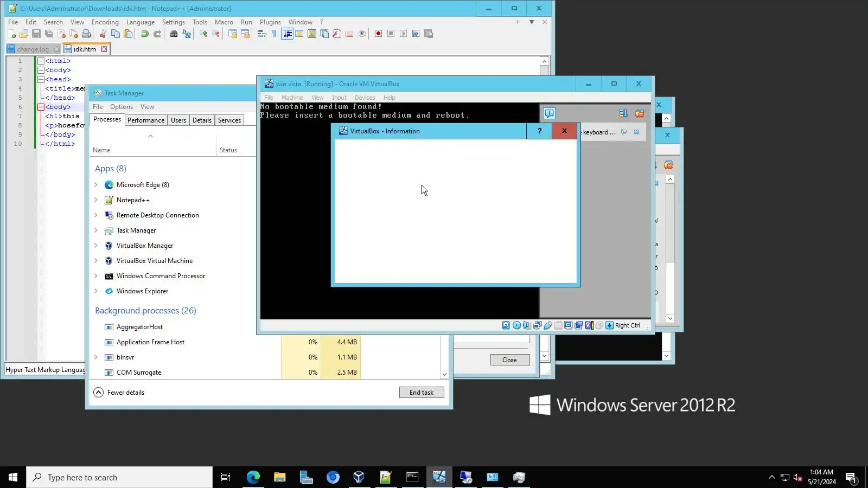This screenshot has width=868, height=488.
Task: Print the document with the Notepad++ printer icon
Action: [86, 34]
